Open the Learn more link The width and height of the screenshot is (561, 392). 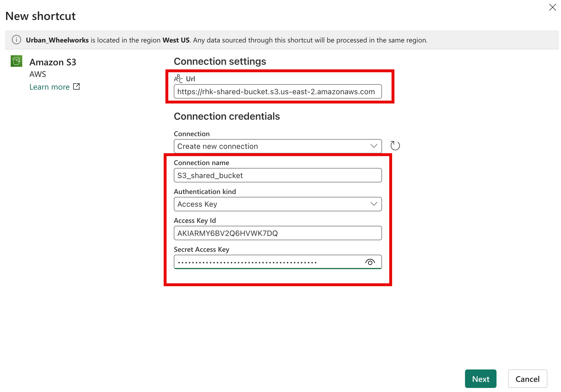[x=49, y=87]
